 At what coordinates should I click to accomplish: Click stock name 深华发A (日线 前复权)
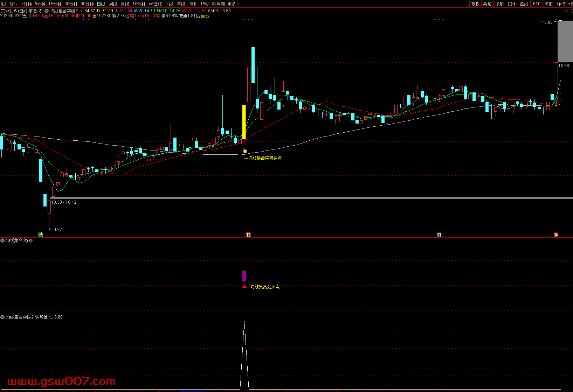tap(21, 11)
